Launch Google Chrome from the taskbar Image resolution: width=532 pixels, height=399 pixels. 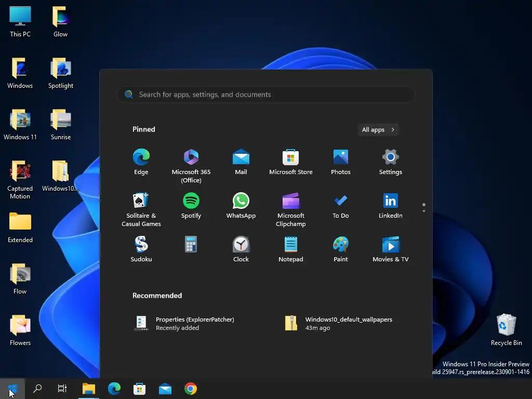(191, 389)
